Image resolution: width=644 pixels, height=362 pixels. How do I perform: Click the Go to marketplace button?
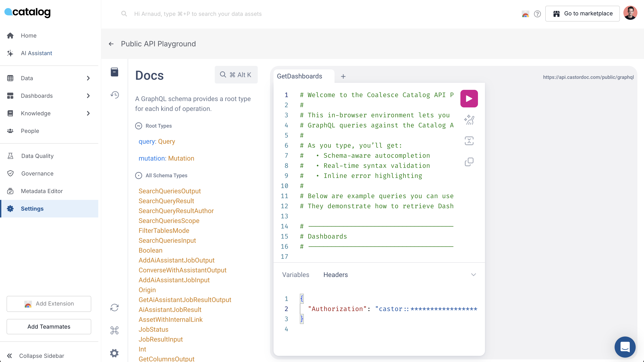pos(583,14)
